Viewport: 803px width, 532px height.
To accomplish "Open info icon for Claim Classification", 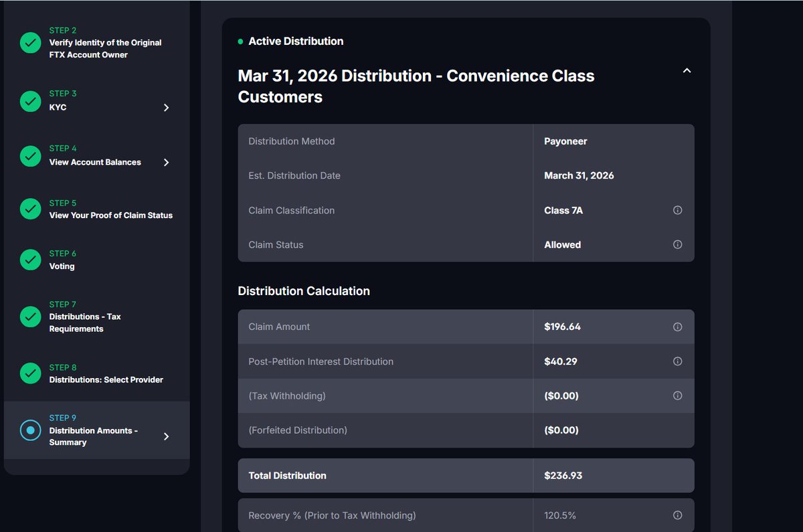I will tap(677, 210).
